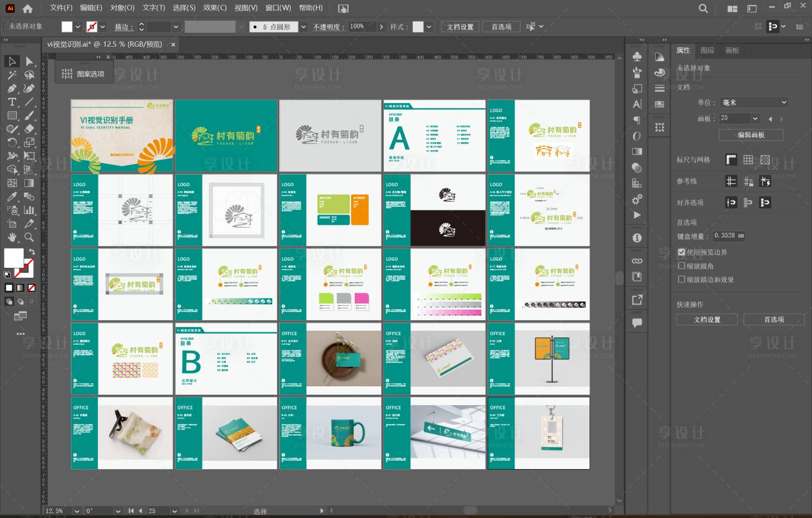Switch to the 图层 tab
The width and height of the screenshot is (812, 518).
(707, 51)
